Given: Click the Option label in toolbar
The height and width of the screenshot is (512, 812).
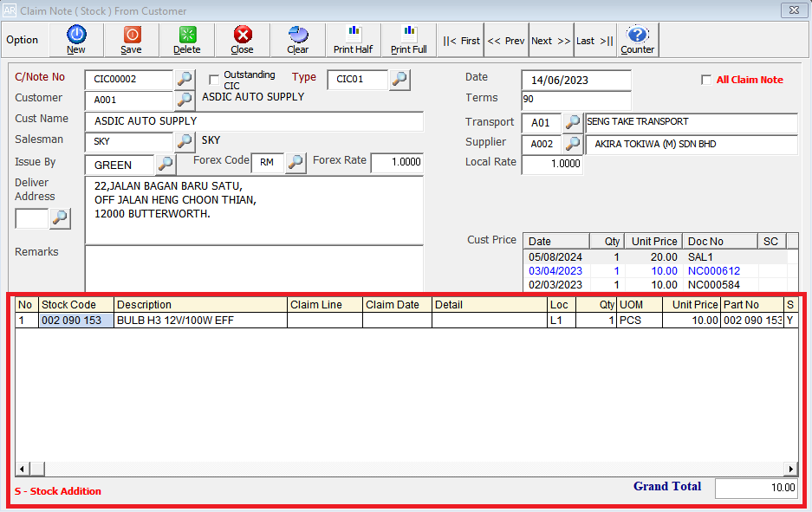Looking at the screenshot, I should (23, 40).
